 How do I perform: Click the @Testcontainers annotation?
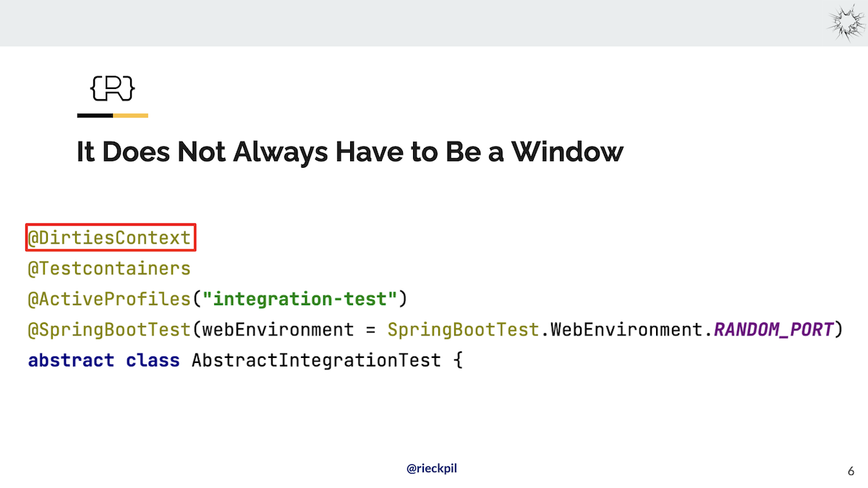[x=109, y=268]
